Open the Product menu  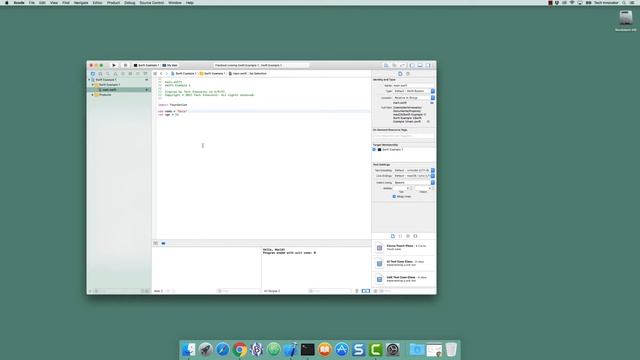tap(113, 3)
